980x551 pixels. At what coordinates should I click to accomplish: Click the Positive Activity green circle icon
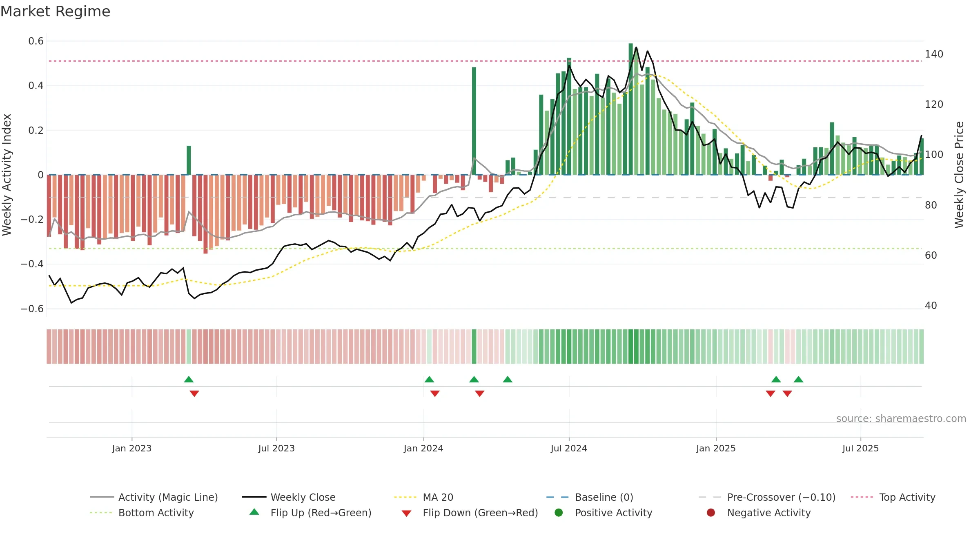click(559, 513)
